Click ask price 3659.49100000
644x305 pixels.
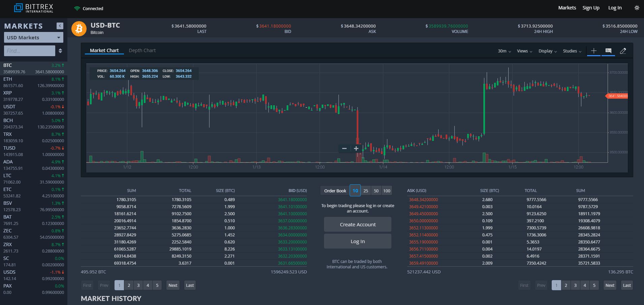(423, 263)
